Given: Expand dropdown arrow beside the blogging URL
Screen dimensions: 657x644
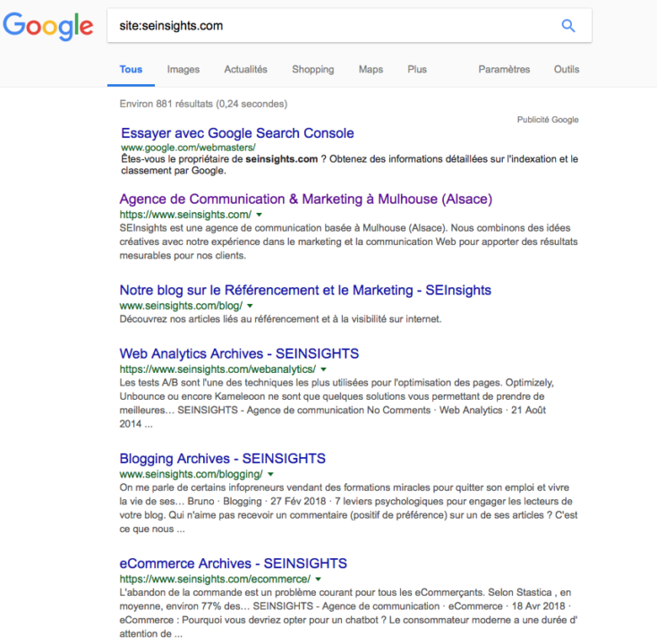Looking at the screenshot, I should 269,475.
